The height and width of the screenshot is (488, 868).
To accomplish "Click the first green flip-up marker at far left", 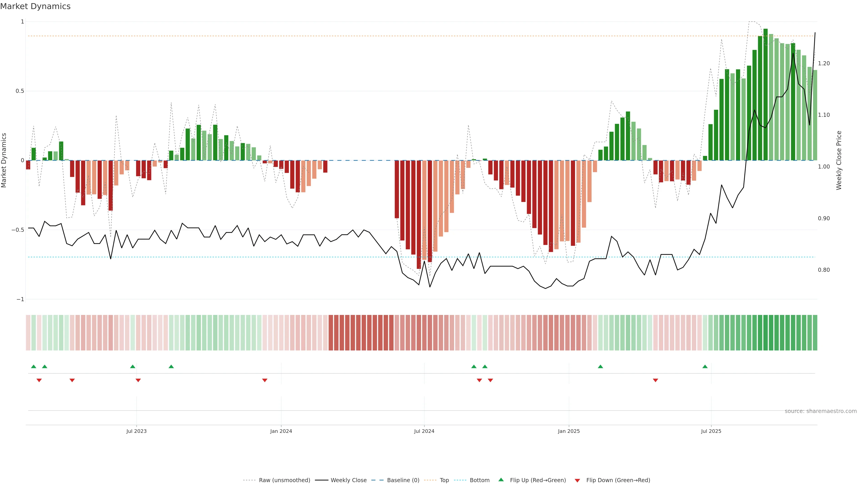I will click(x=33, y=366).
